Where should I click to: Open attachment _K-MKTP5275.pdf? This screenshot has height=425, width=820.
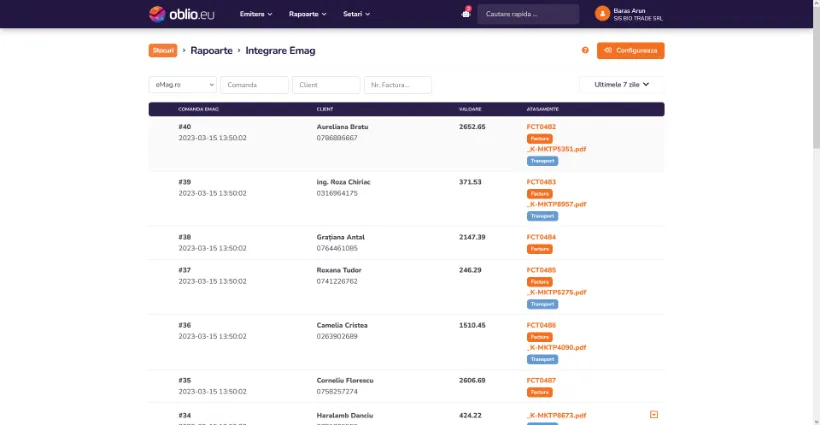click(x=556, y=292)
